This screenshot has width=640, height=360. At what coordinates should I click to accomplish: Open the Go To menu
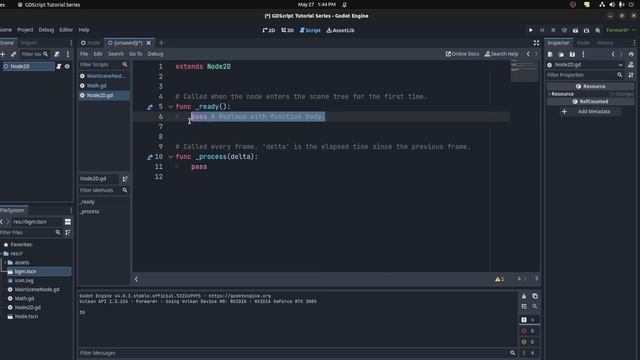click(x=136, y=54)
